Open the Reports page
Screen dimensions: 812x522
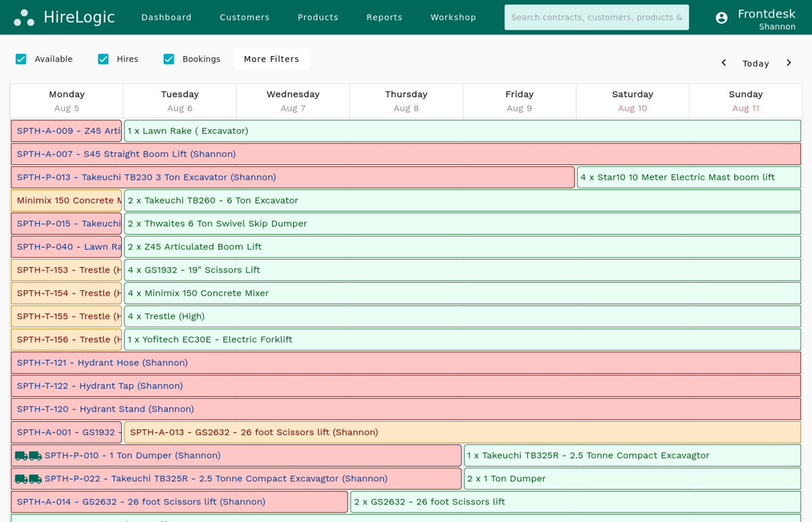[384, 17]
